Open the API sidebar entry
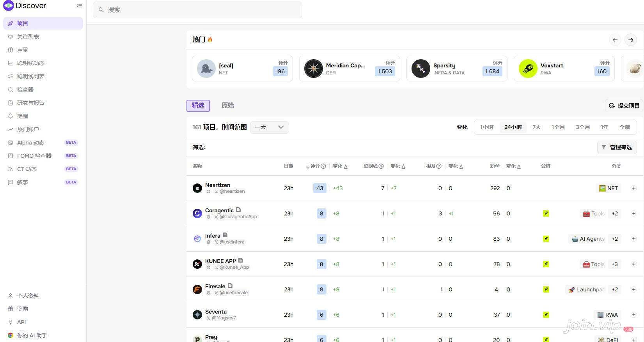 click(43, 322)
